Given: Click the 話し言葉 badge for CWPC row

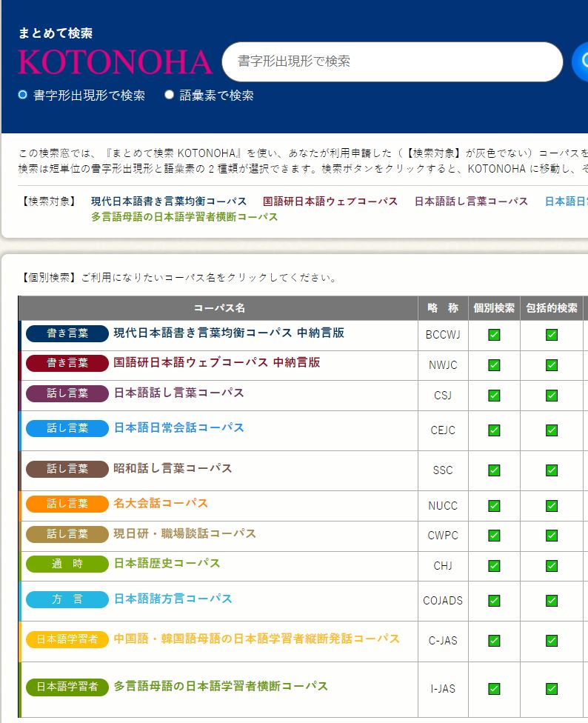Looking at the screenshot, I should (x=67, y=534).
